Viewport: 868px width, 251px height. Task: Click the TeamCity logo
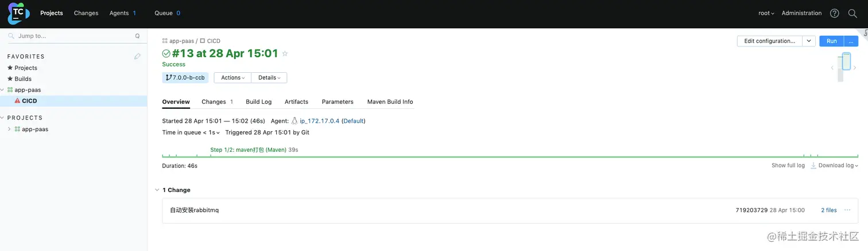(19, 13)
